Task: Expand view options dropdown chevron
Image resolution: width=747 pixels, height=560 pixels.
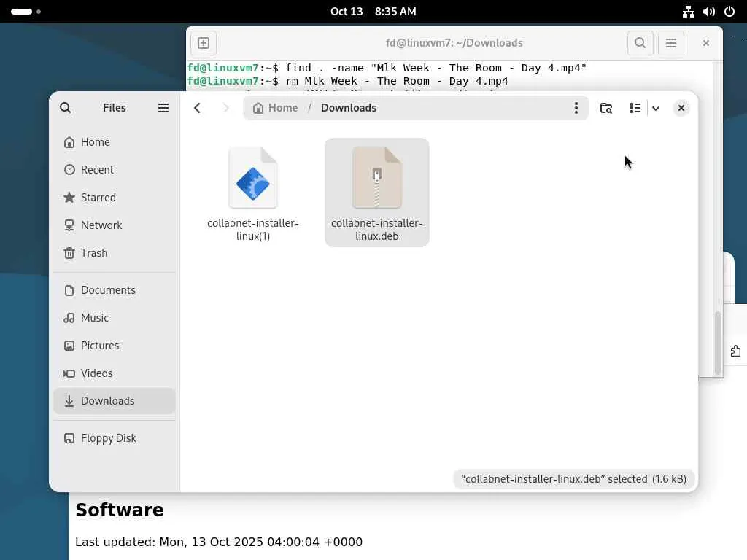Action: (656, 108)
